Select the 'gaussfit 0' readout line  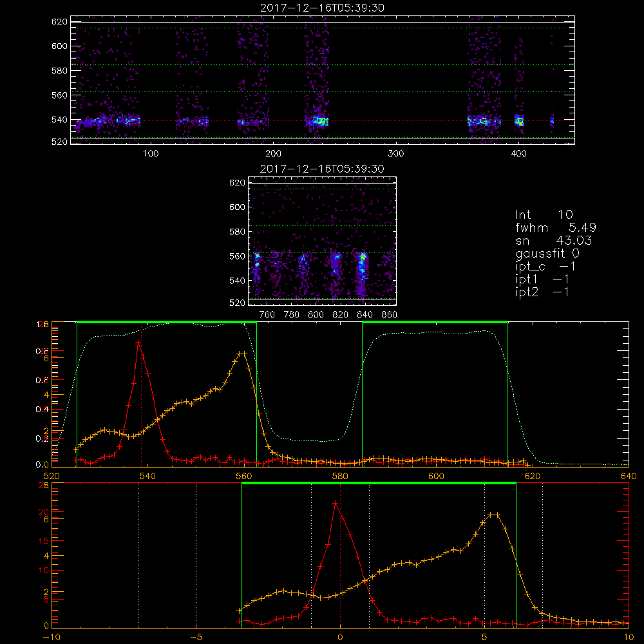tap(547, 253)
